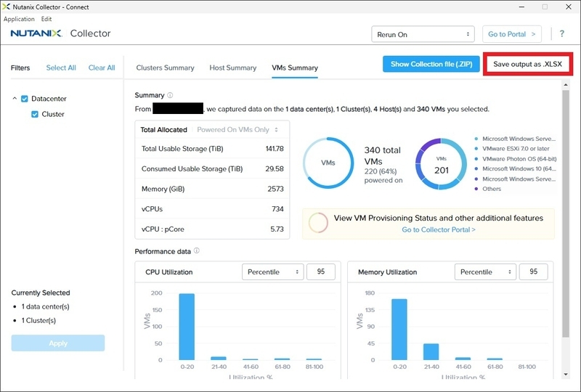Click the provisioning status circle icon

pyautogui.click(x=318, y=223)
